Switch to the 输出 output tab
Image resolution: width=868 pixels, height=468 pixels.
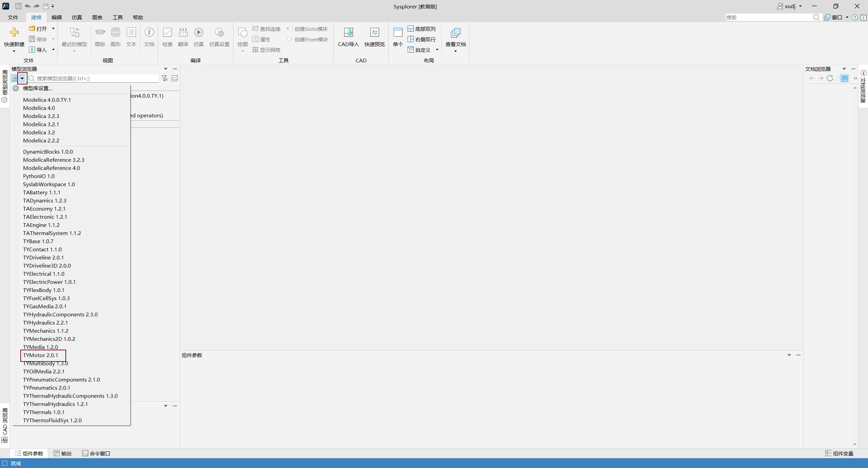[63, 453]
